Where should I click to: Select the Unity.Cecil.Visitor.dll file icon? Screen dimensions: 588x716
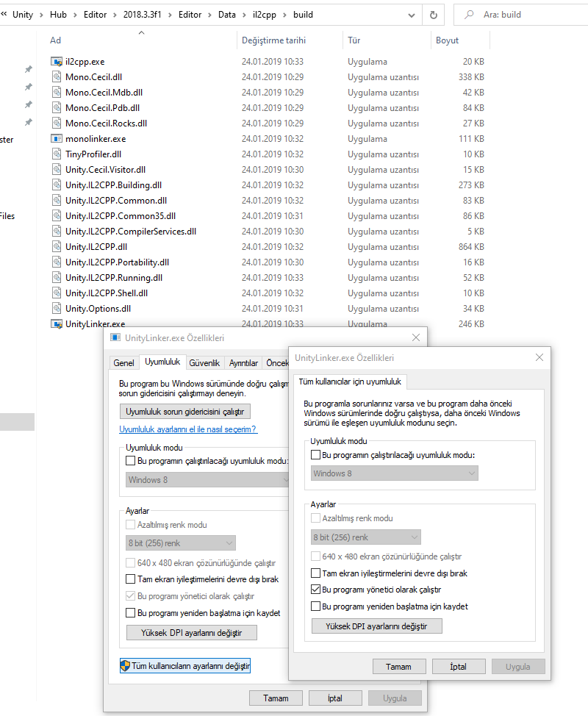click(x=57, y=170)
